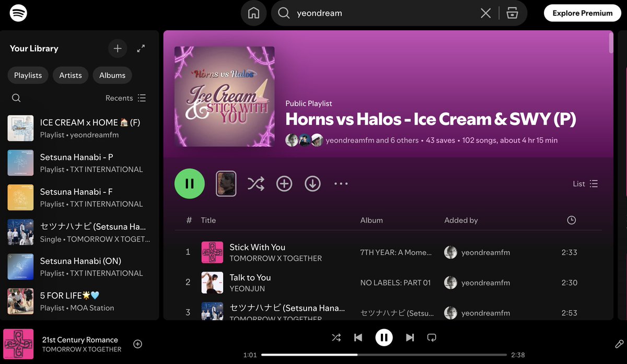Pause playback in bottom player

[384, 337]
